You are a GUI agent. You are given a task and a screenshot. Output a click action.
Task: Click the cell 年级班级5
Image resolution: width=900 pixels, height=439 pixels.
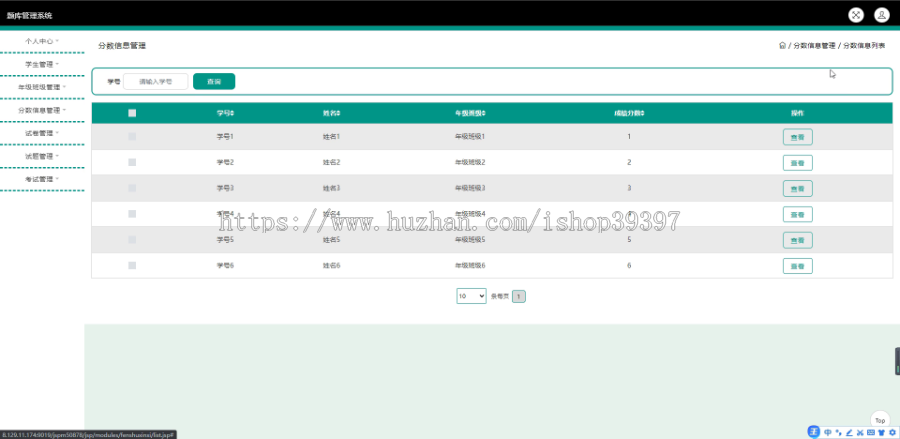(x=470, y=240)
